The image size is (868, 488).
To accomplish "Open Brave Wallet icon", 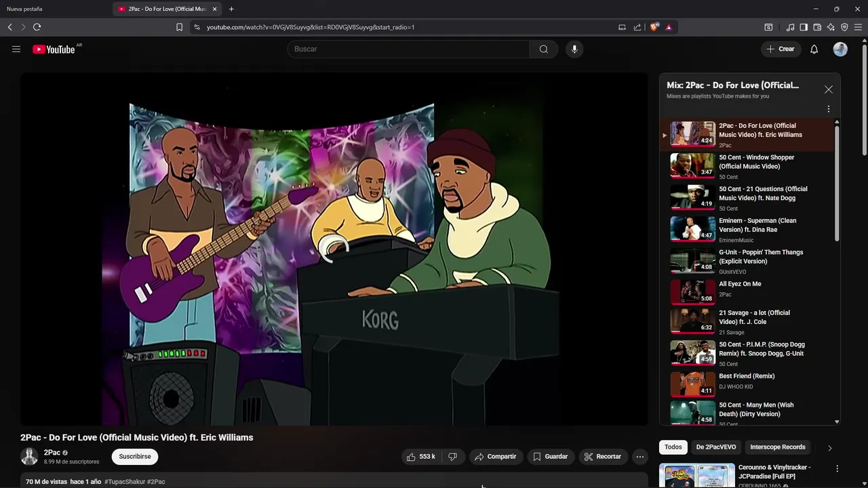I will coord(817,27).
